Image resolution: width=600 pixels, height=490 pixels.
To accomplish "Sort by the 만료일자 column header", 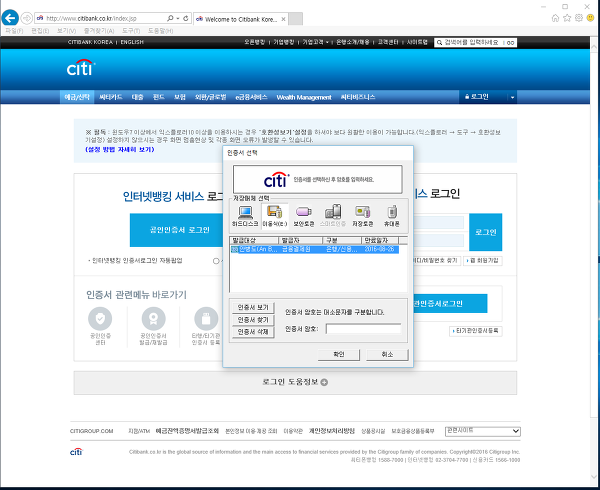I will 380,240.
